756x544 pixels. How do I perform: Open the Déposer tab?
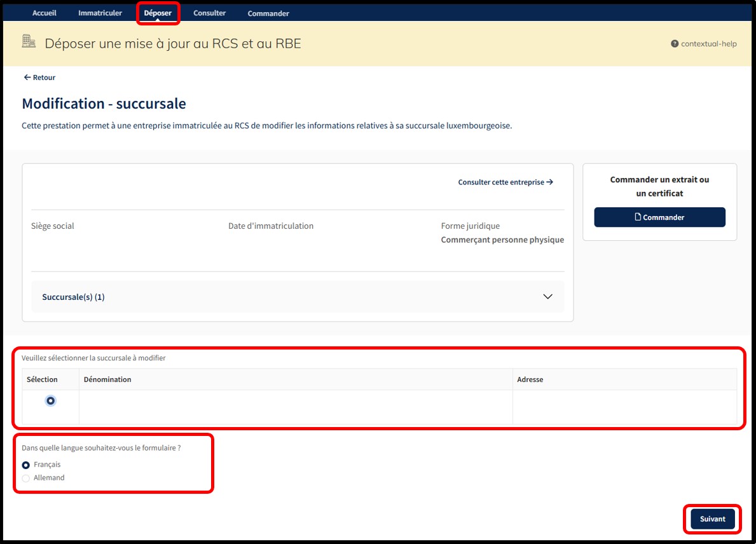pos(158,13)
